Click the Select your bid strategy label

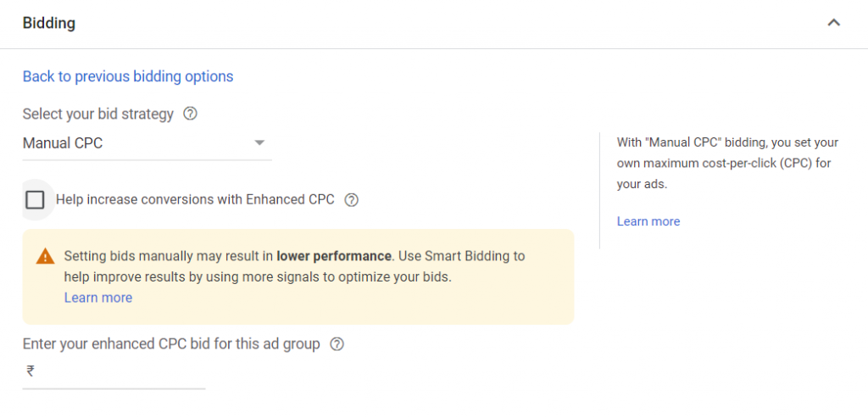pos(98,114)
